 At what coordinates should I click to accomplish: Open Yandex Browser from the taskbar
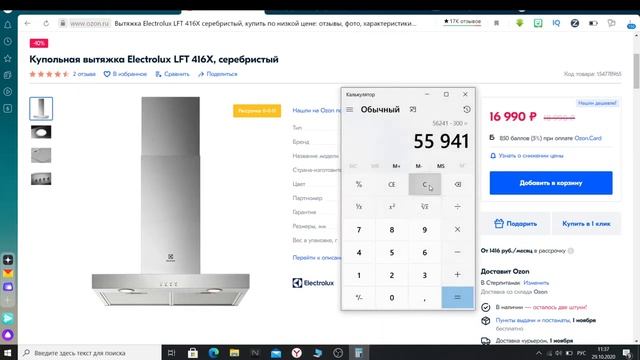coord(297,353)
